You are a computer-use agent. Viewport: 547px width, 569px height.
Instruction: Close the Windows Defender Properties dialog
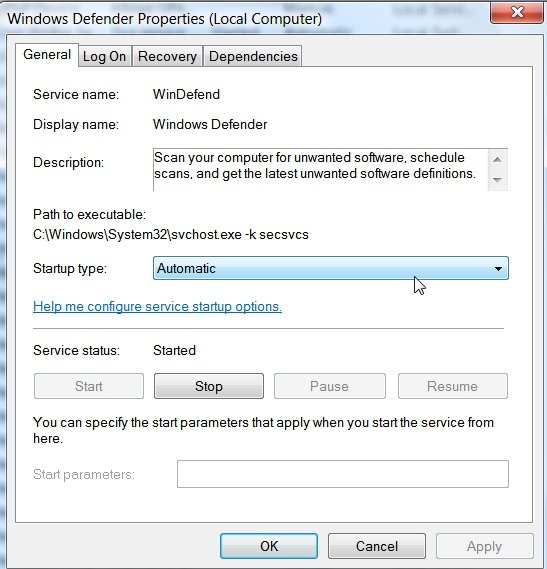coord(517,12)
